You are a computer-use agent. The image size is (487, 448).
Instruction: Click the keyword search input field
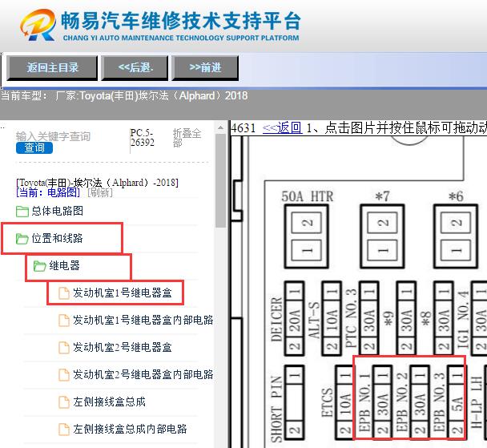[x=53, y=136]
